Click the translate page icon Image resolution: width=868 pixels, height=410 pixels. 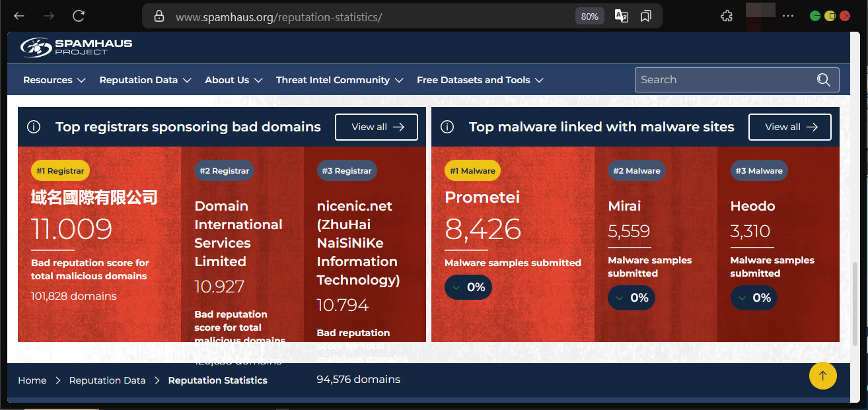point(621,17)
